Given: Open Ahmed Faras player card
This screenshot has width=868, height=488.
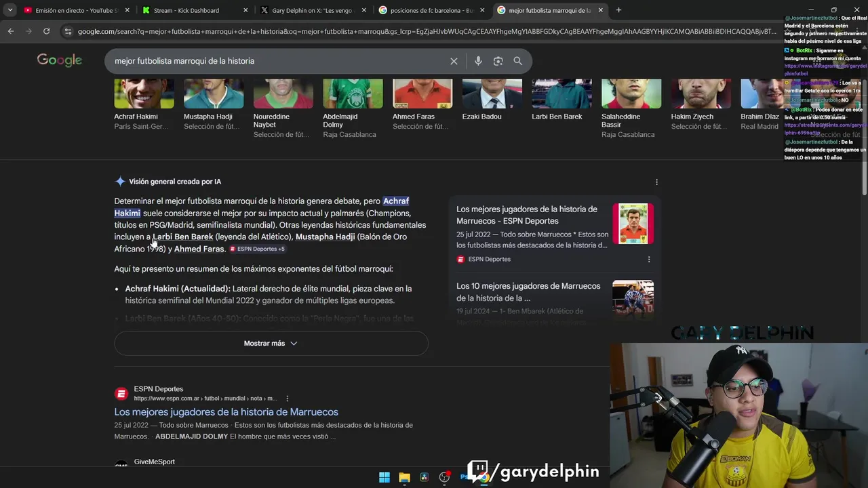Looking at the screenshot, I should click(x=422, y=106).
